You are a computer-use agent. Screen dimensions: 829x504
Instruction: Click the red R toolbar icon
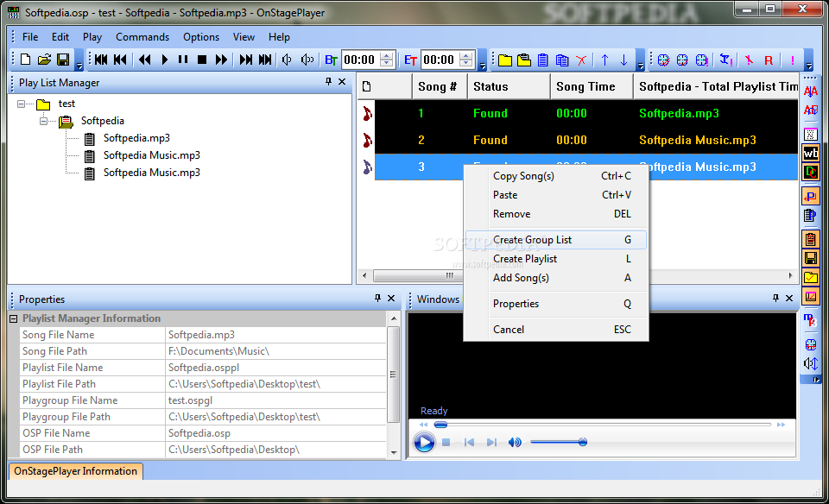[769, 60]
